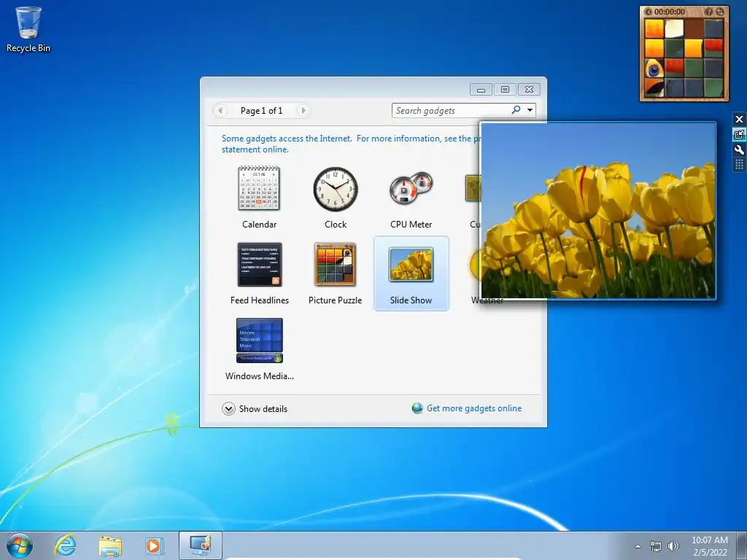Open the Windows Start button
747x560 pixels.
pyautogui.click(x=20, y=545)
